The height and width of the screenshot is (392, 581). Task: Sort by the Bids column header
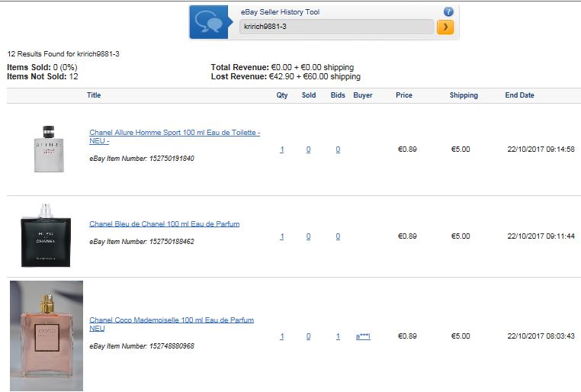tap(338, 95)
